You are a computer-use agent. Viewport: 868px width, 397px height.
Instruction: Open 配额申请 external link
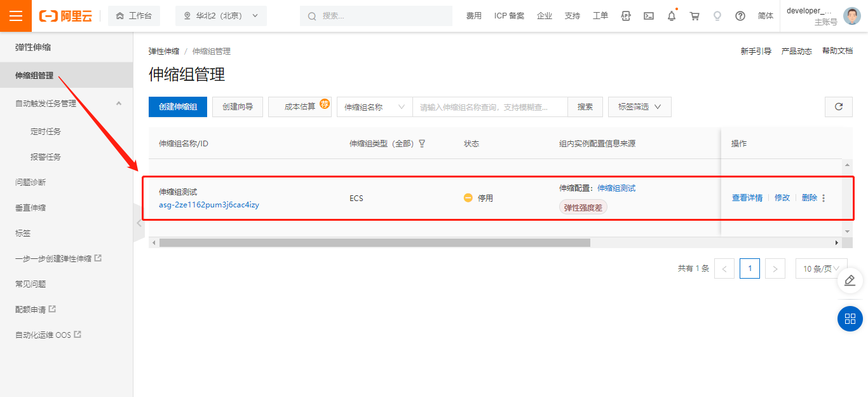(36, 309)
